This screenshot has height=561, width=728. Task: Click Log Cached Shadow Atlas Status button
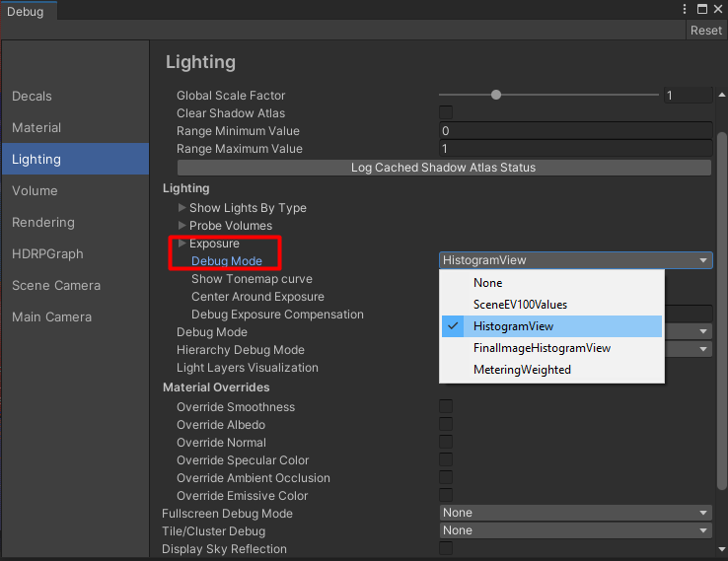(444, 168)
